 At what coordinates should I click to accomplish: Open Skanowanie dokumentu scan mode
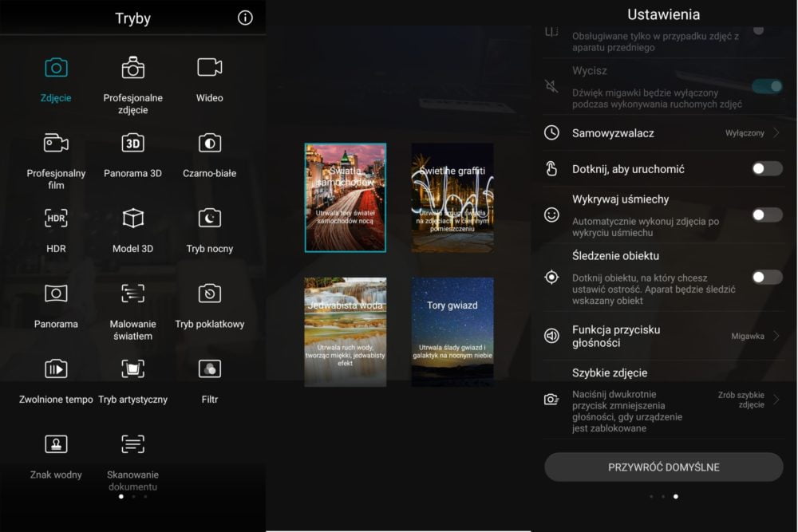pyautogui.click(x=132, y=444)
